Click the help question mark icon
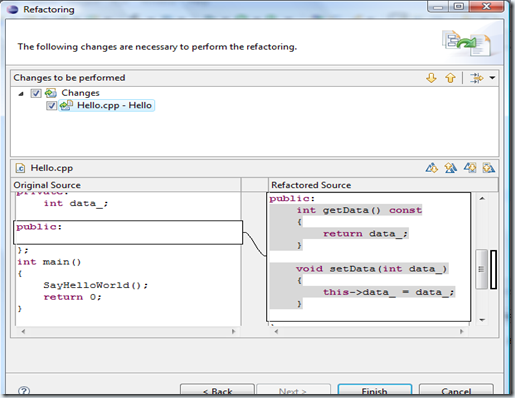 24,391
